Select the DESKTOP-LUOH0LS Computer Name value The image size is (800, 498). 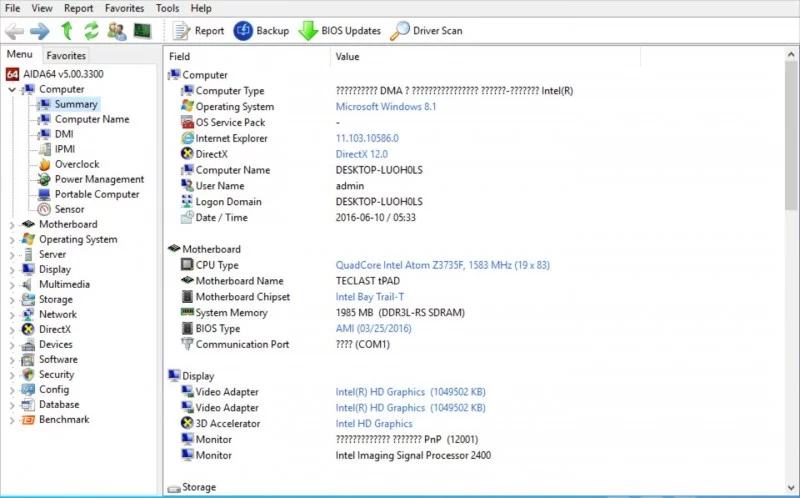click(x=379, y=170)
